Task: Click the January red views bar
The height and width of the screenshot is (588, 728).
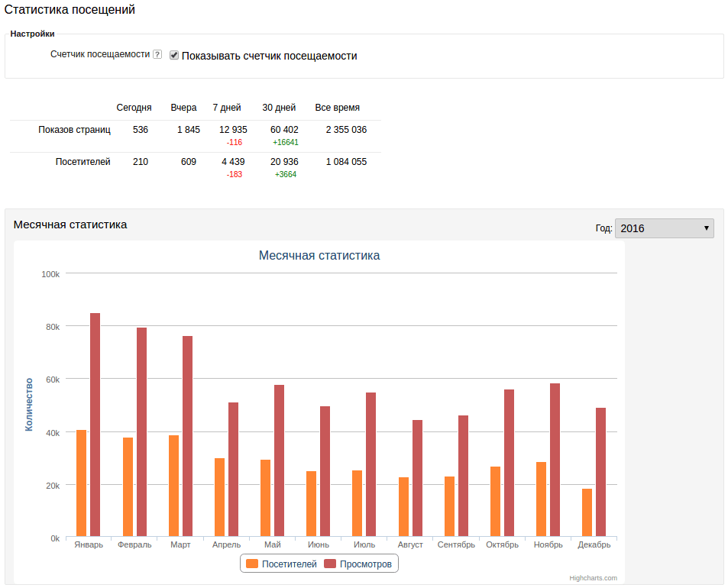Action: (95, 425)
